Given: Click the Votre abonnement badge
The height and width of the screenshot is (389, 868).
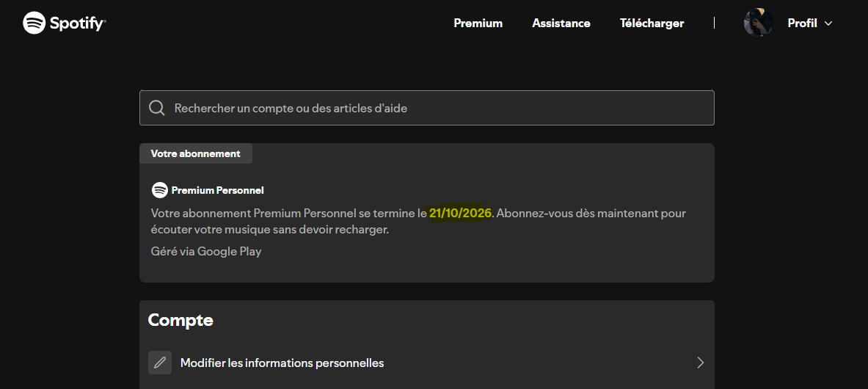Looking at the screenshot, I should point(195,153).
